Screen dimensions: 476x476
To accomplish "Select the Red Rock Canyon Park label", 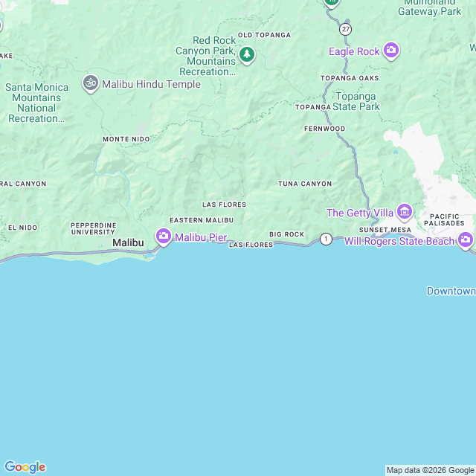I will (x=208, y=56).
